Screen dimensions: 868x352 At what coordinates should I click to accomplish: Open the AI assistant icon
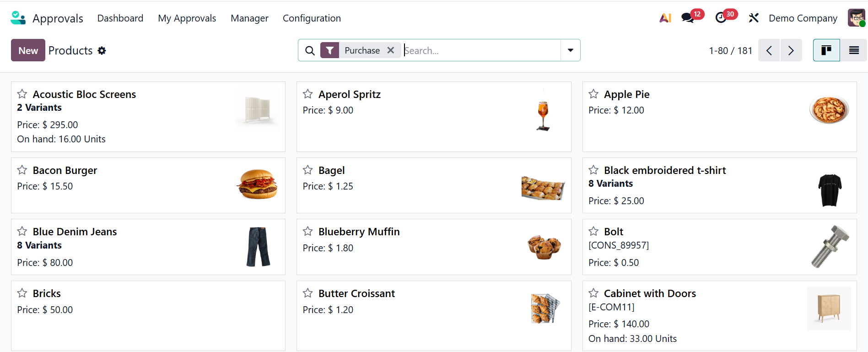click(665, 18)
